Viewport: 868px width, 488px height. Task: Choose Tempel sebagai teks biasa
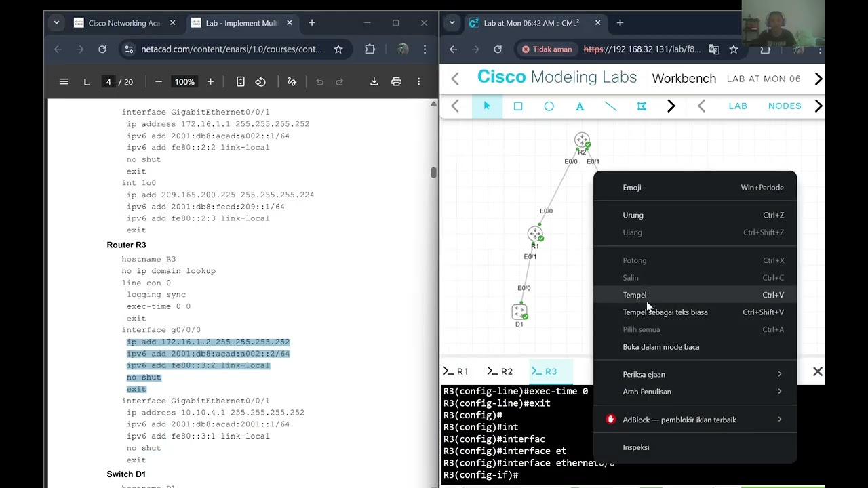[695, 312]
